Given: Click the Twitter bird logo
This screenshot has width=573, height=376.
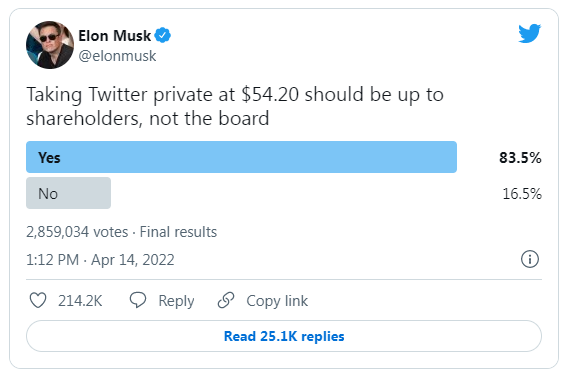Looking at the screenshot, I should click(530, 34).
